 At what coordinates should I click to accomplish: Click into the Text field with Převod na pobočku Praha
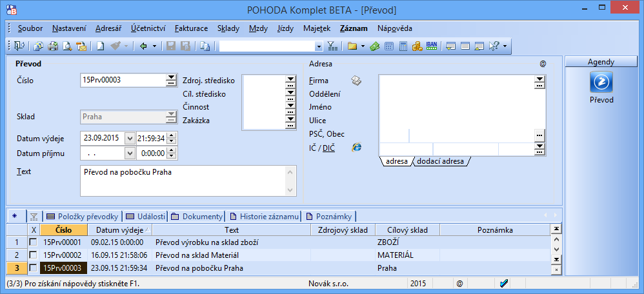188,181
